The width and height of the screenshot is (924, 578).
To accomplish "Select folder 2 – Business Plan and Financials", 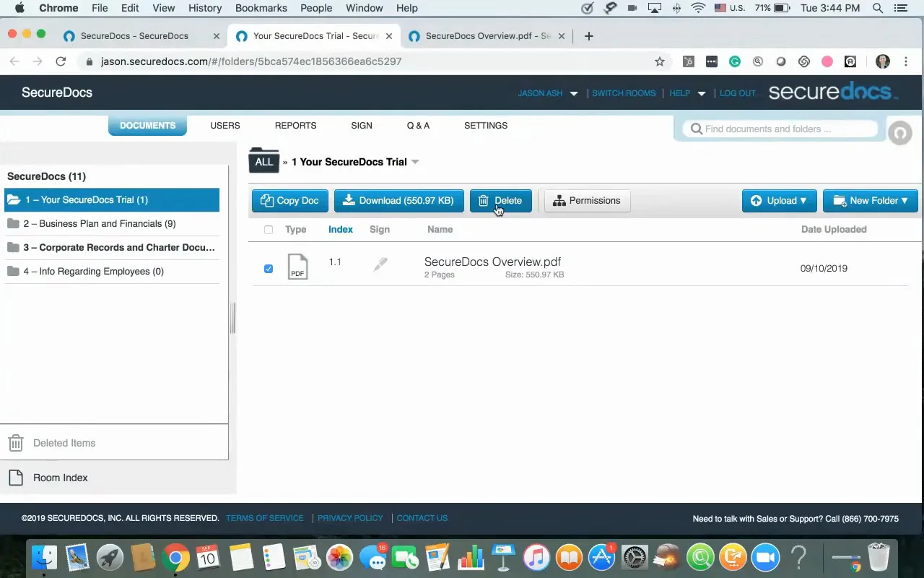I will click(112, 224).
